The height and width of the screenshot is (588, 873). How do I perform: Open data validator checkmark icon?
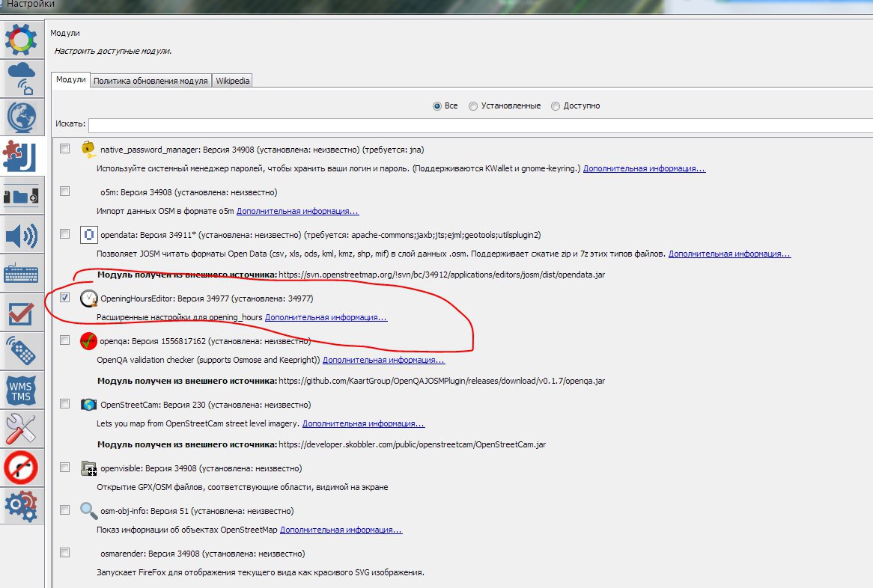point(21,313)
